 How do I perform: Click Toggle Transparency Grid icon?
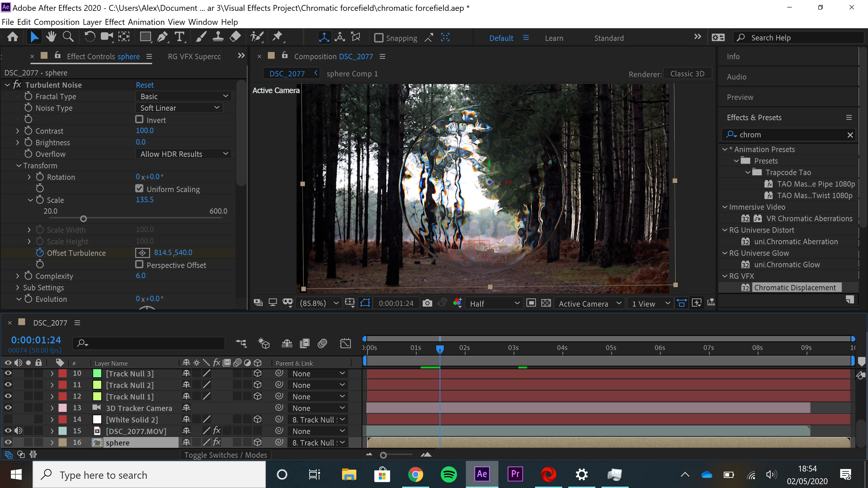pyautogui.click(x=546, y=303)
